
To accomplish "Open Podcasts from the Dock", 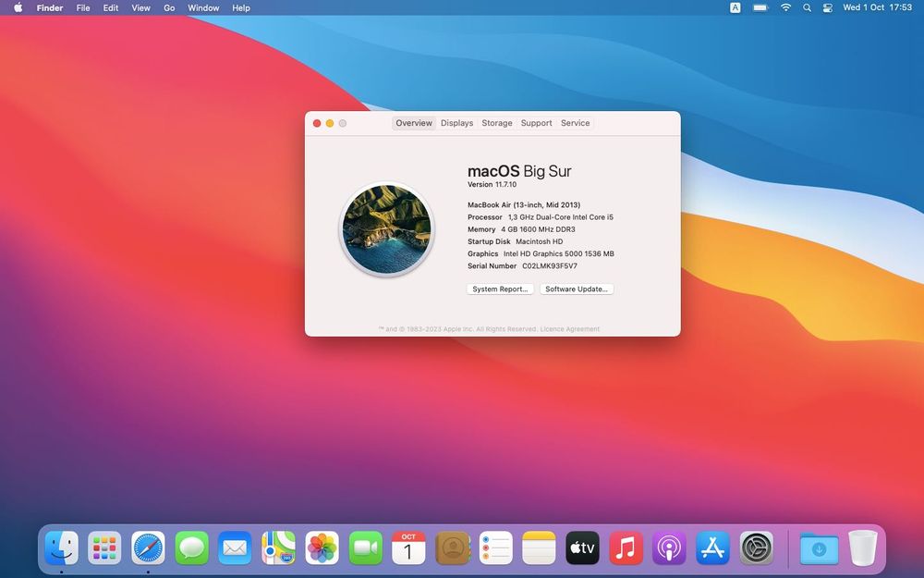I will point(669,547).
